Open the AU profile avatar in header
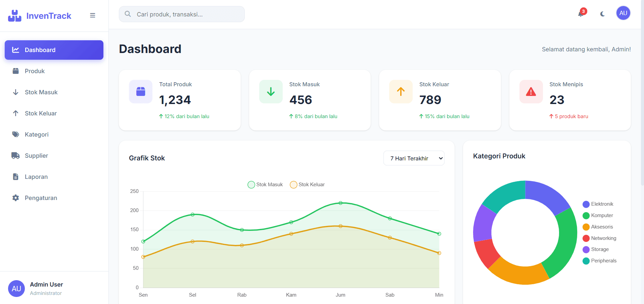Screen dimensions: 644x304 tap(623, 13)
